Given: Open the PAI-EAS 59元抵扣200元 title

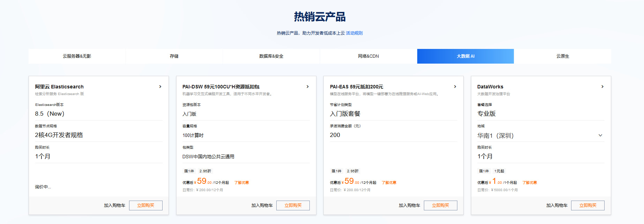Looking at the screenshot, I should (357, 87).
